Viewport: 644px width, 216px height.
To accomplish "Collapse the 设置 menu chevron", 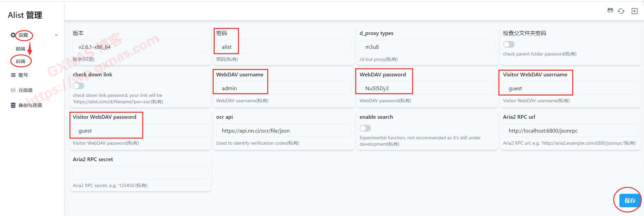I will 56,35.
